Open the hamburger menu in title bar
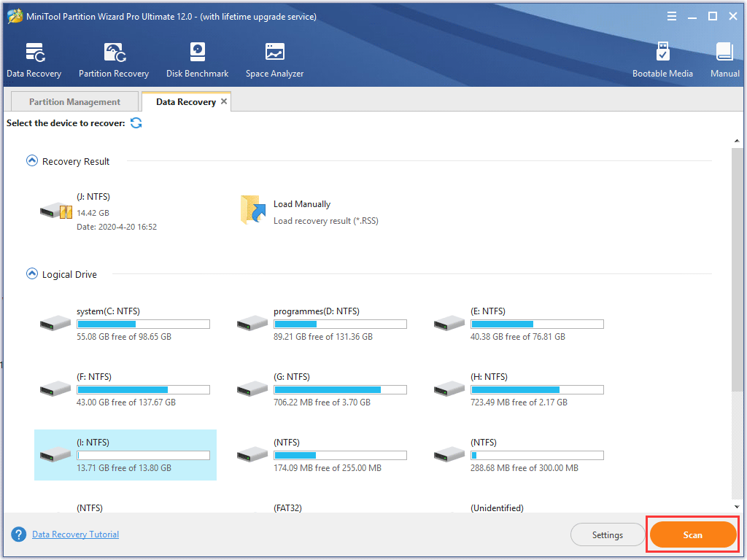This screenshot has height=560, width=747. point(672,17)
